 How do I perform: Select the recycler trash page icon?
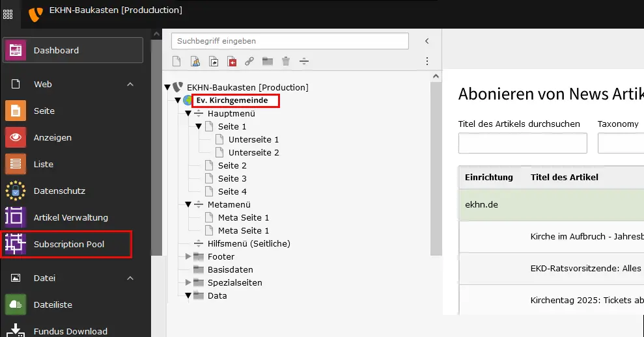286,61
